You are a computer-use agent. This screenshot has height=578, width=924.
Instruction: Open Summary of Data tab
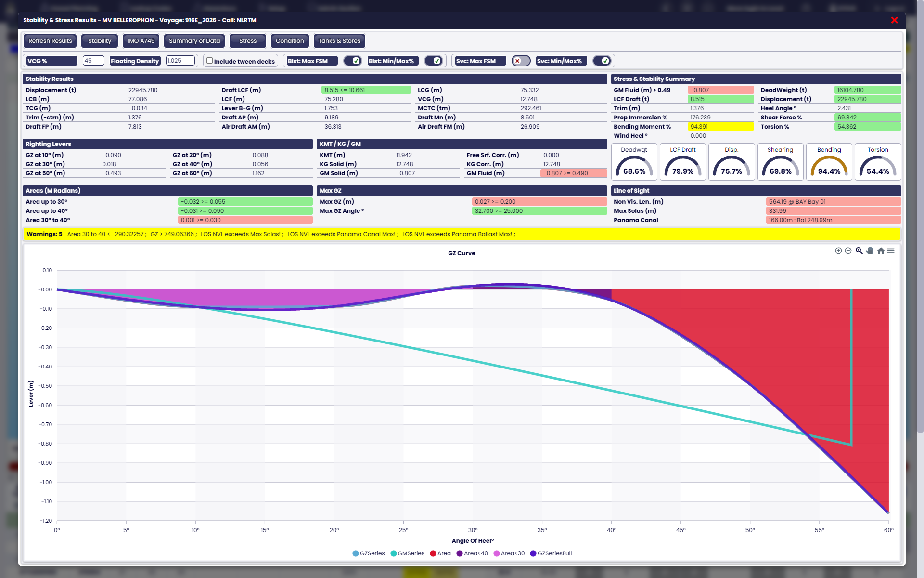click(194, 41)
